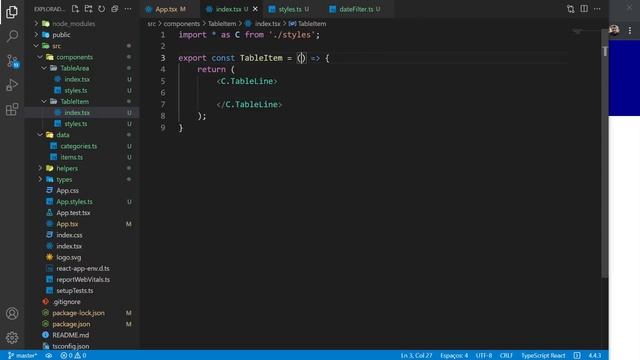
Task: Expand the helpers folder
Action: coord(67,168)
